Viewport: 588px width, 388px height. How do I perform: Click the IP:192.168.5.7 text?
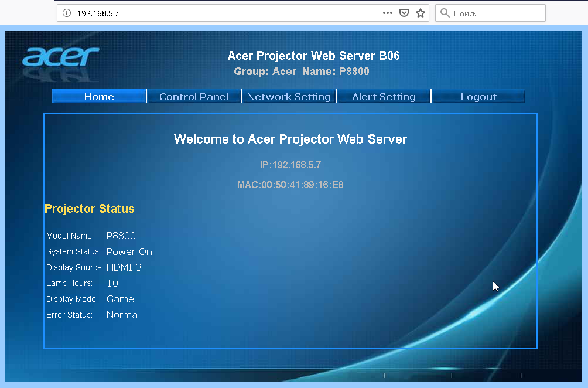290,165
